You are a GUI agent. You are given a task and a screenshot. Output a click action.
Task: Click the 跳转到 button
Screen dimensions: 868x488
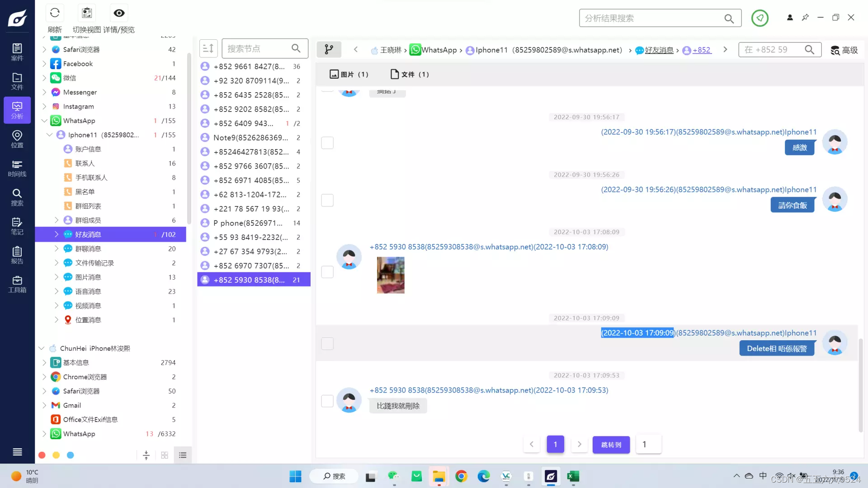tap(611, 445)
